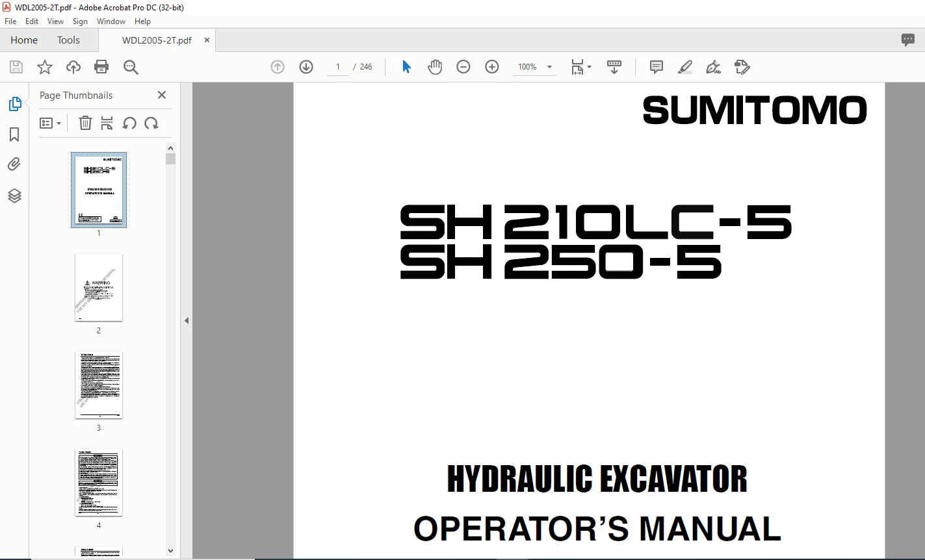Open the View menu
925x560 pixels.
tap(55, 21)
